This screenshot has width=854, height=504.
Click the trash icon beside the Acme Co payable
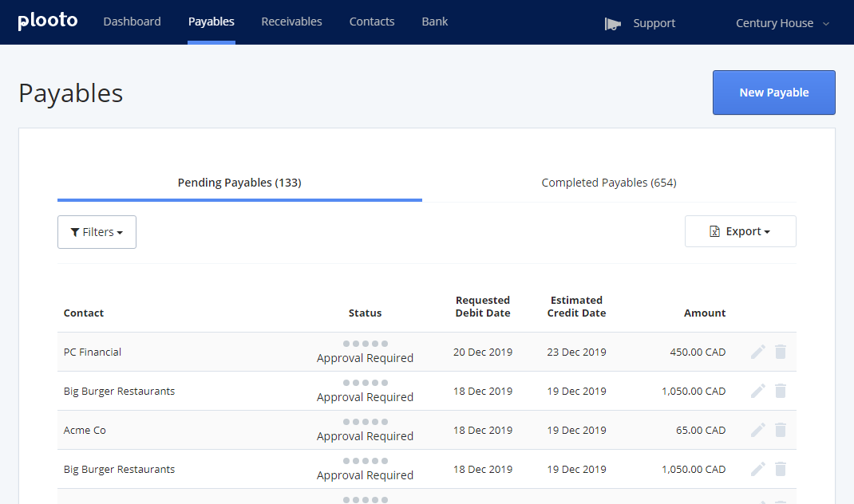(781, 430)
